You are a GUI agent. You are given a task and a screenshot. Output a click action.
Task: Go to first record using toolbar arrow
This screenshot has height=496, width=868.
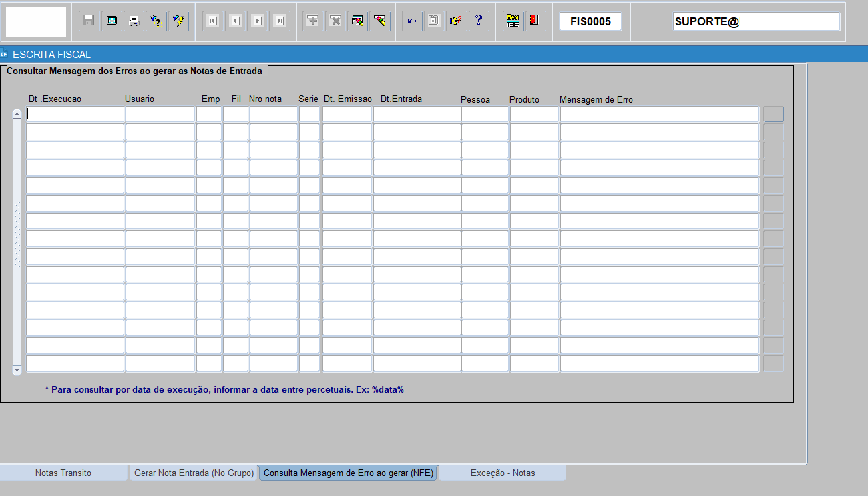(x=212, y=21)
